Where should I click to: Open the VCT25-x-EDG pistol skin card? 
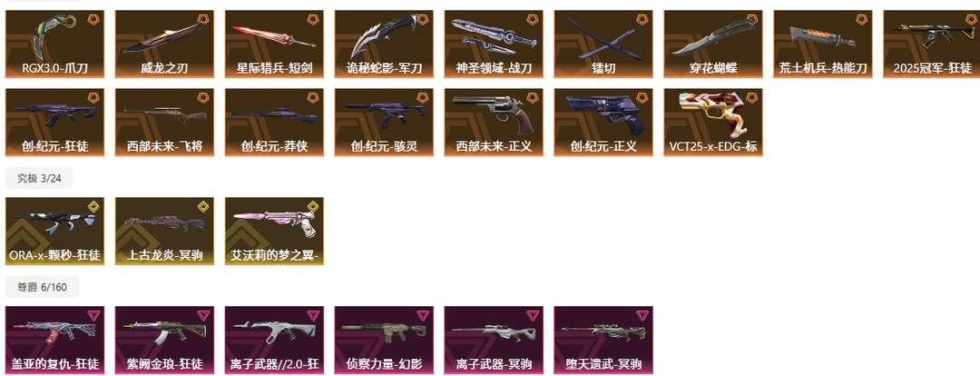[x=713, y=122]
